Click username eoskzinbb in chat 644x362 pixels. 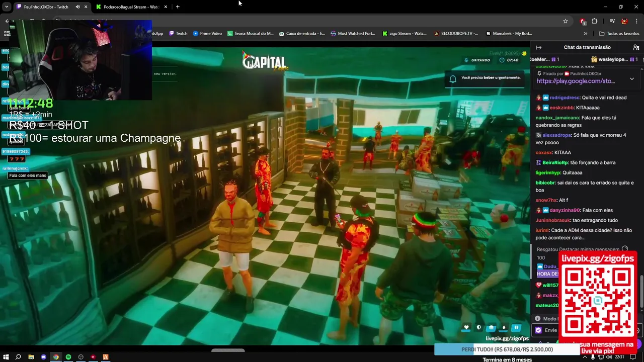(561, 108)
